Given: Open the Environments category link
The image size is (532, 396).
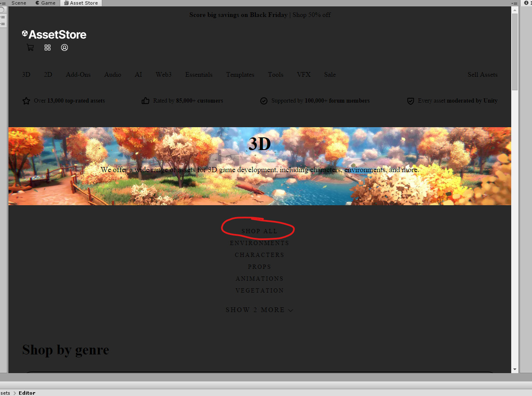Looking at the screenshot, I should [259, 243].
